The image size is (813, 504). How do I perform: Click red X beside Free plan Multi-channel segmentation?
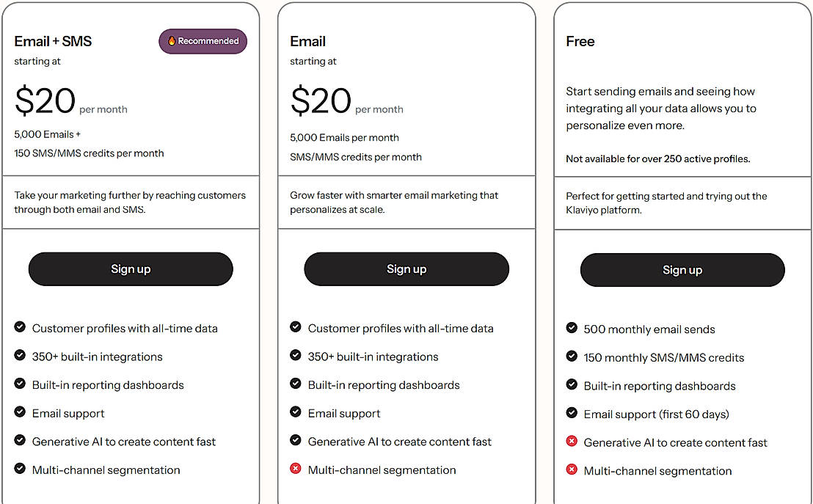click(x=572, y=470)
